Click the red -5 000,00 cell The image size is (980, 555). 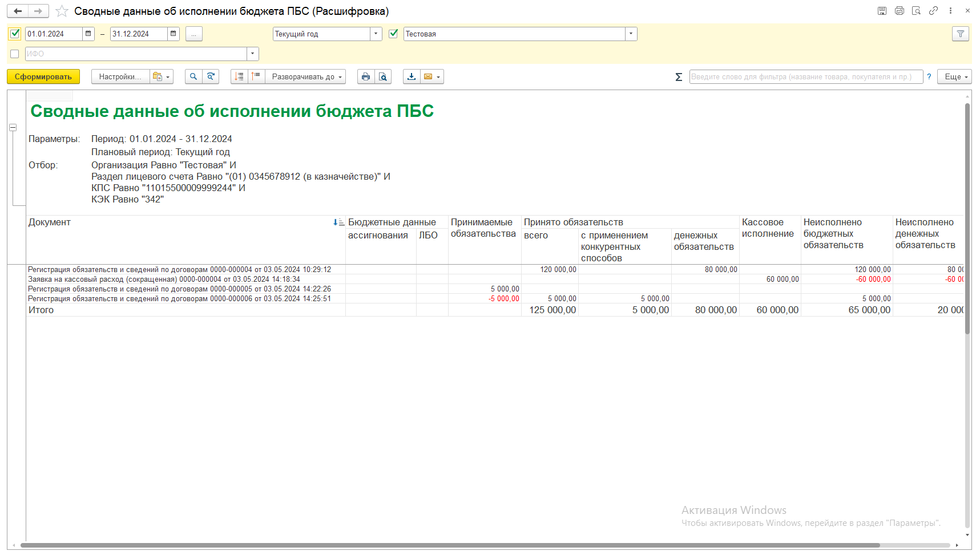pyautogui.click(x=504, y=298)
